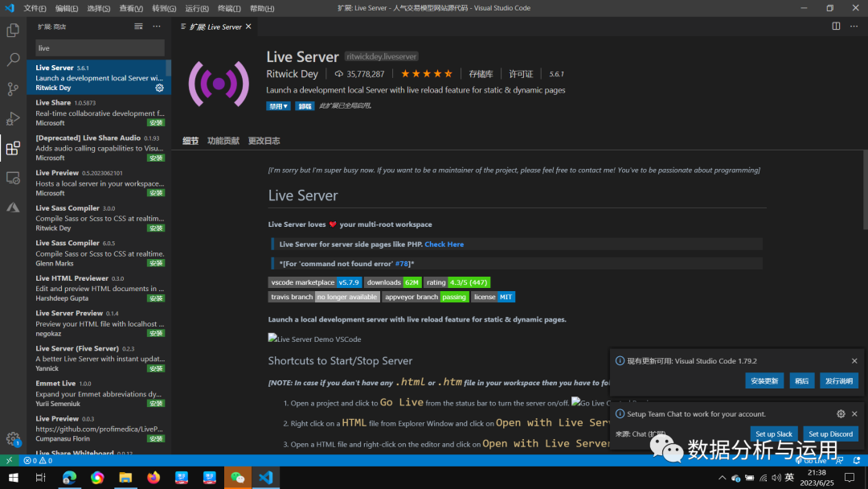Open the Extensions view icon
The width and height of the screenshot is (868, 489).
pos(13,148)
